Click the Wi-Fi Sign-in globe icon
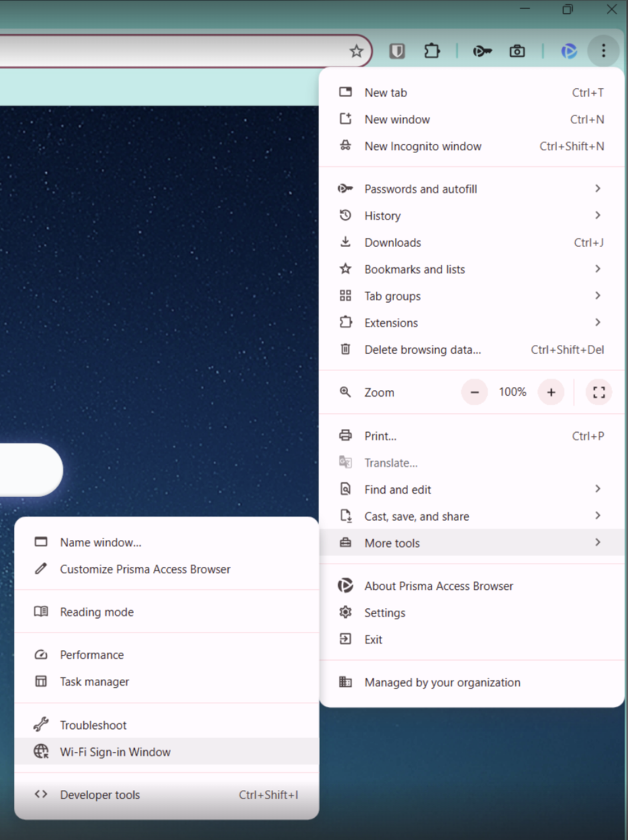 pyautogui.click(x=41, y=751)
